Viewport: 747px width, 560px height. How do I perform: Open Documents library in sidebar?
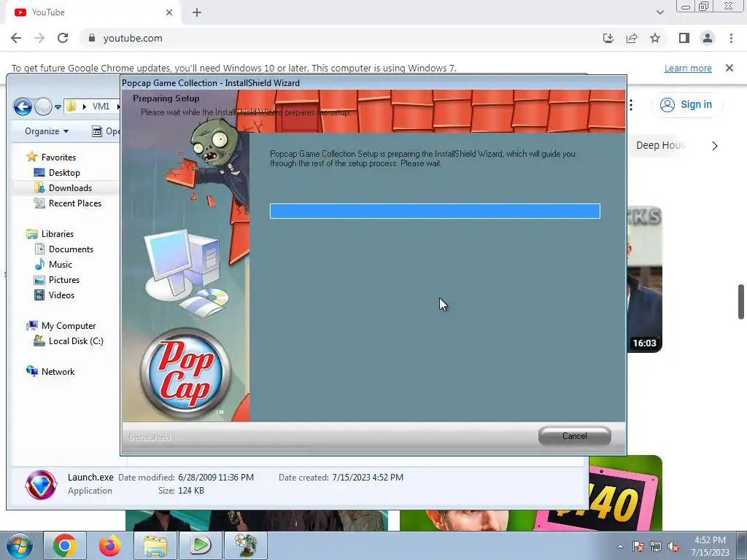coord(71,249)
